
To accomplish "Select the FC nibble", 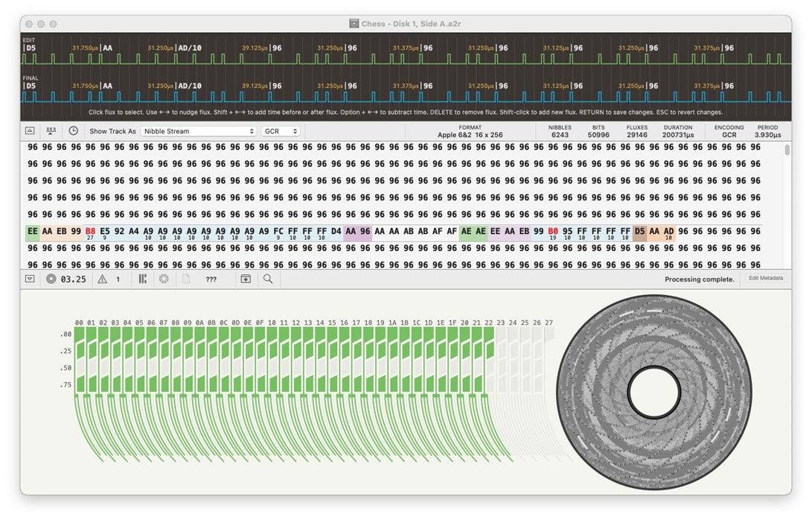I will tap(278, 231).
